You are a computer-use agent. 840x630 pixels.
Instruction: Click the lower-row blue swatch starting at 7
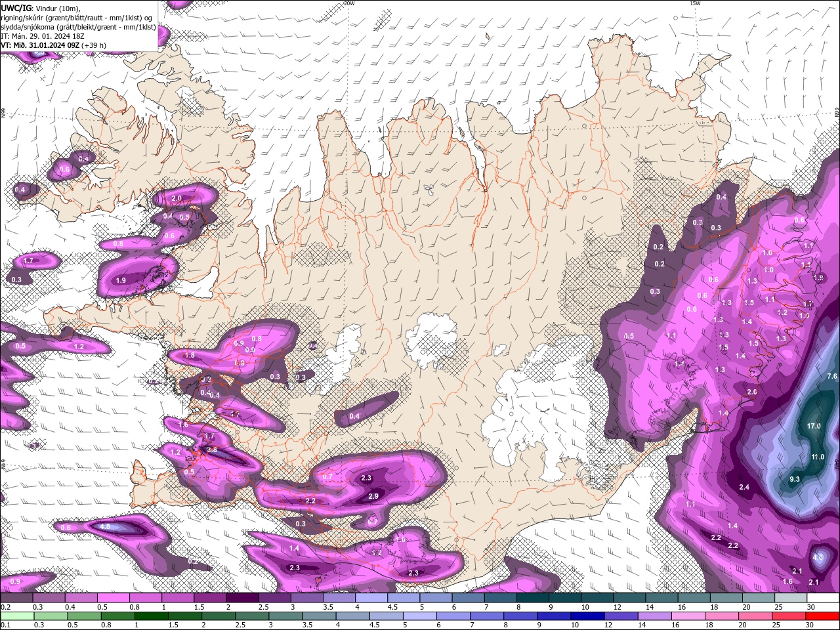487,616
